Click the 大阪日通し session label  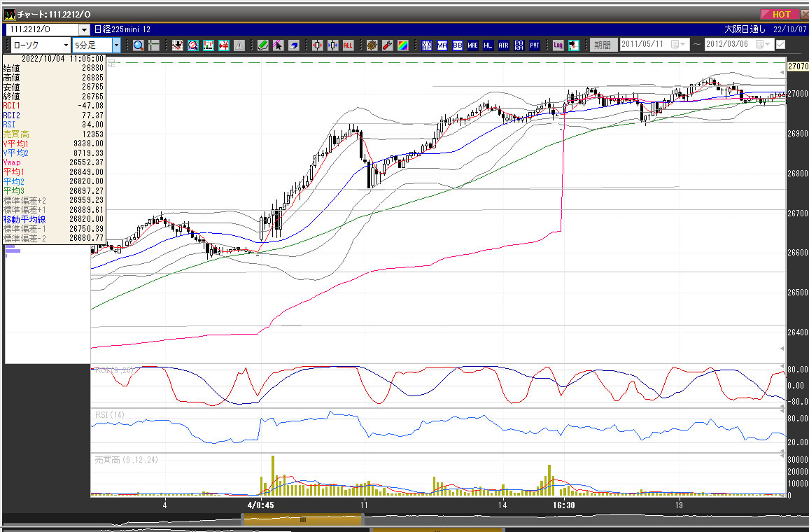pos(745,29)
